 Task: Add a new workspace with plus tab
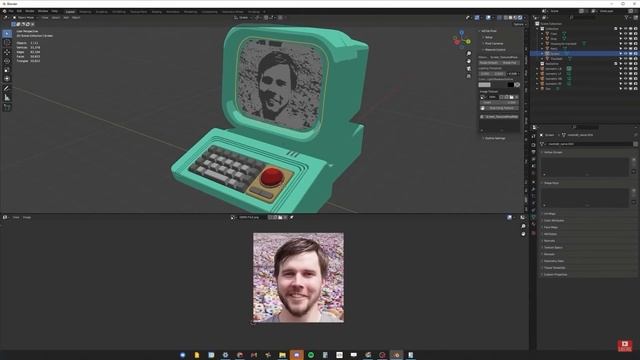pyautogui.click(x=264, y=12)
